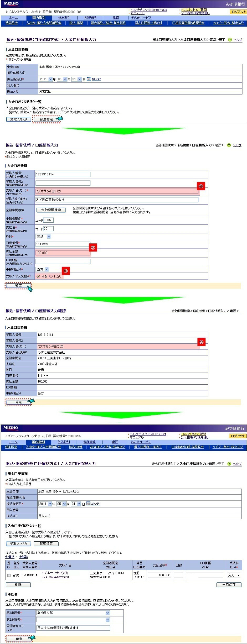Open the 公示相場・相場見通し link in first header

coord(195,13)
